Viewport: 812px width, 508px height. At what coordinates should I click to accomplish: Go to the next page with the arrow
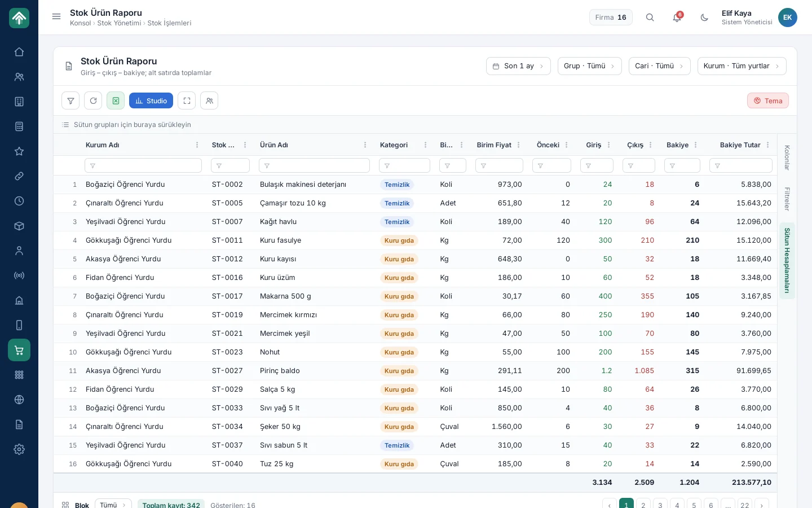[762, 505]
